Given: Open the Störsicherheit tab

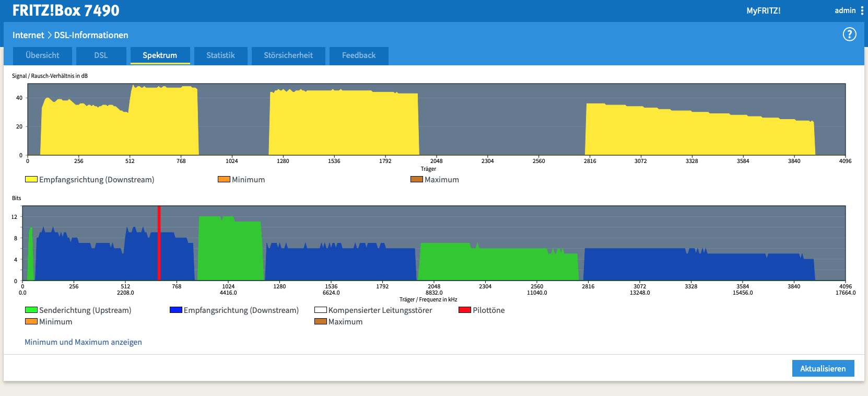Looking at the screenshot, I should (288, 55).
